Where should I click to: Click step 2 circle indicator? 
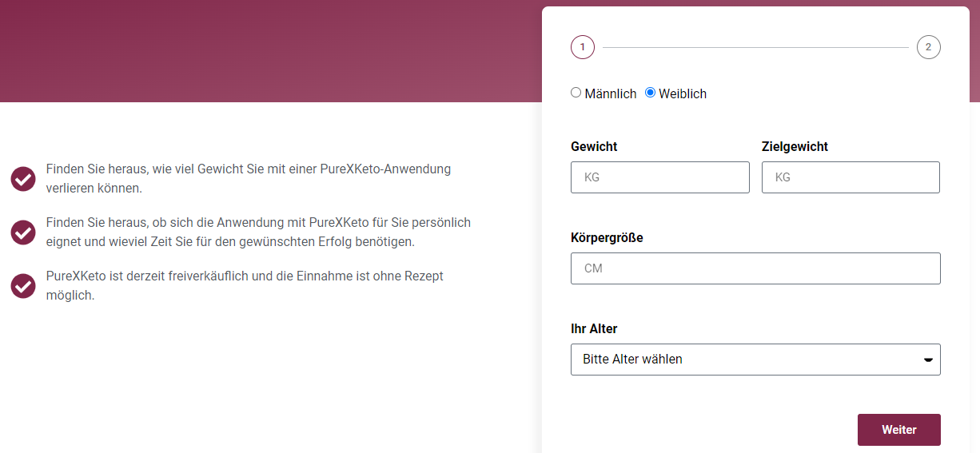[928, 47]
